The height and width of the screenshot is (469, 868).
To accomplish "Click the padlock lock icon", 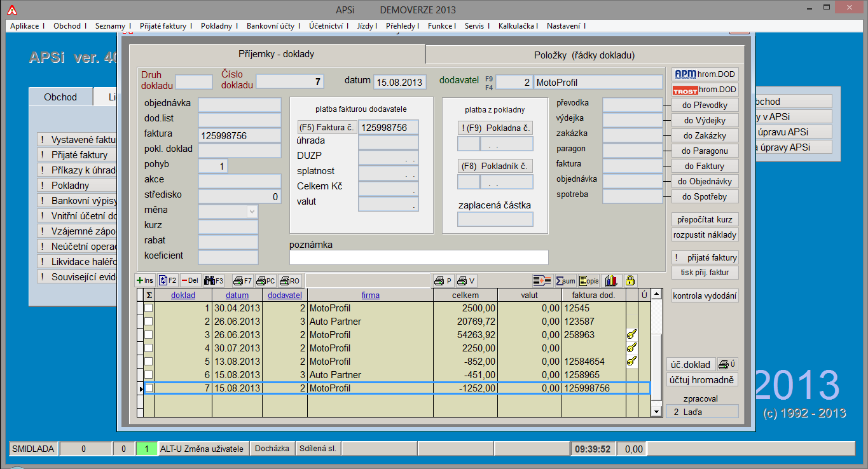I will (x=630, y=280).
